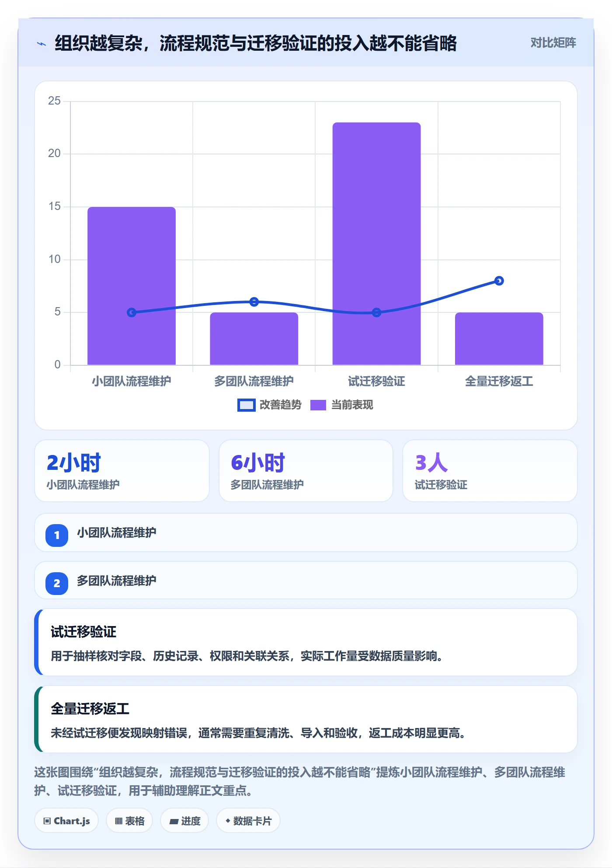612x868 pixels.
Task: Click the main title 组织越复杂 heading
Action: coord(256,43)
